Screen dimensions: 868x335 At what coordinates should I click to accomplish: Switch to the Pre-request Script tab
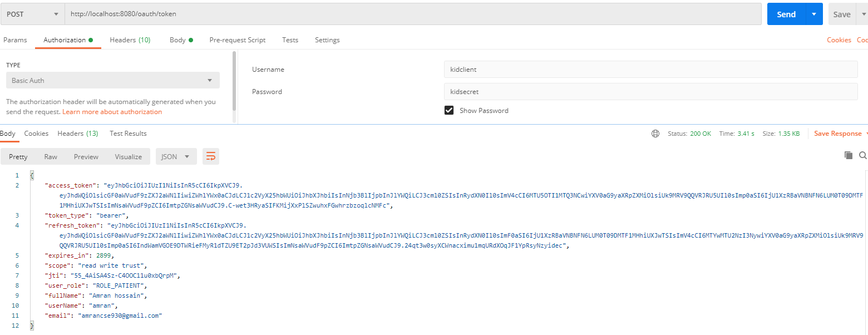237,40
